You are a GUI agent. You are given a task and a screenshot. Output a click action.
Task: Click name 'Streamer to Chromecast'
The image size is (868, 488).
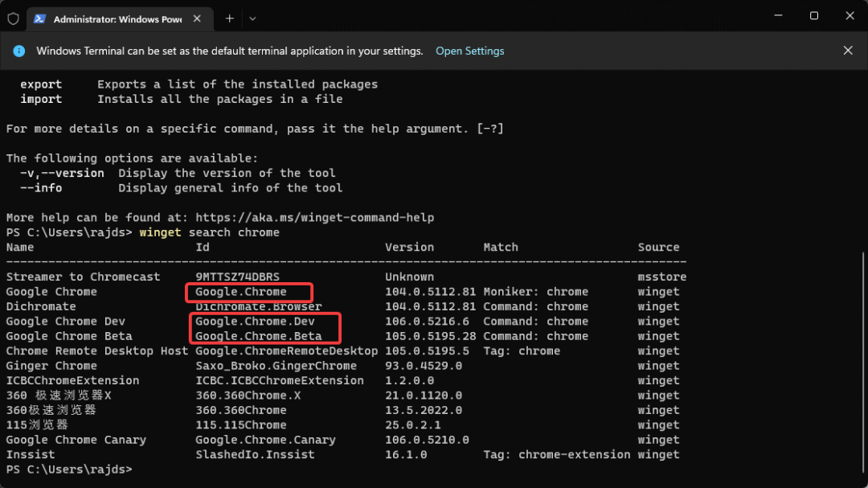pos(83,277)
